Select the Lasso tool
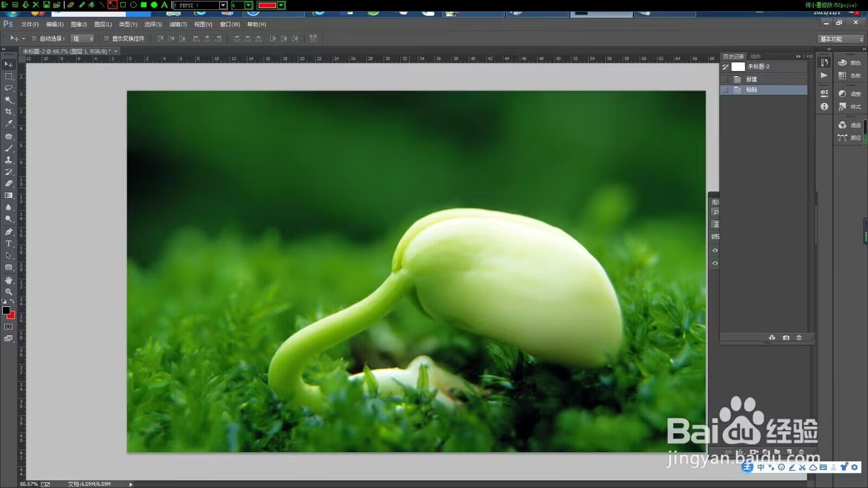 coord(9,88)
